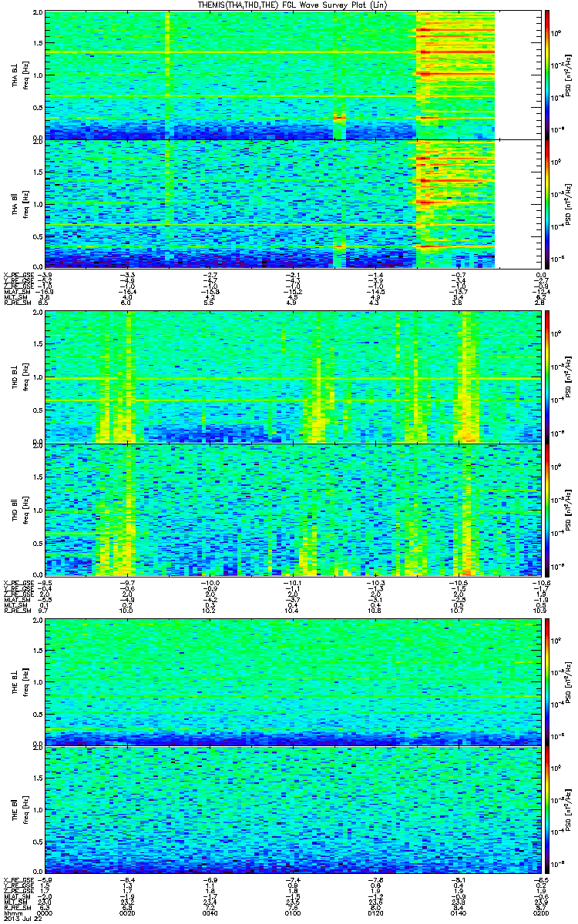This screenshot has height=924, width=578.
Task: Click the PSD color bar beside THA BL
Action: click(547, 75)
